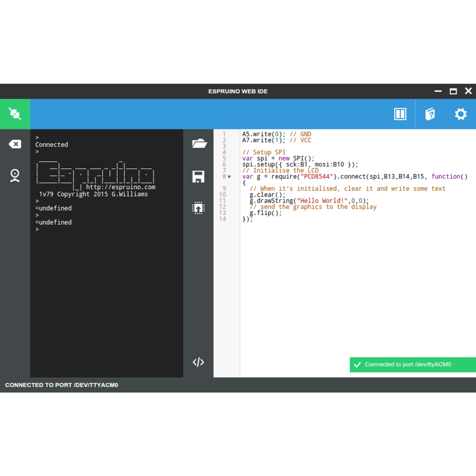Dismiss the "Connected to port /dev/ttyACM0" notification
The width and height of the screenshot is (476, 476).
(x=412, y=365)
